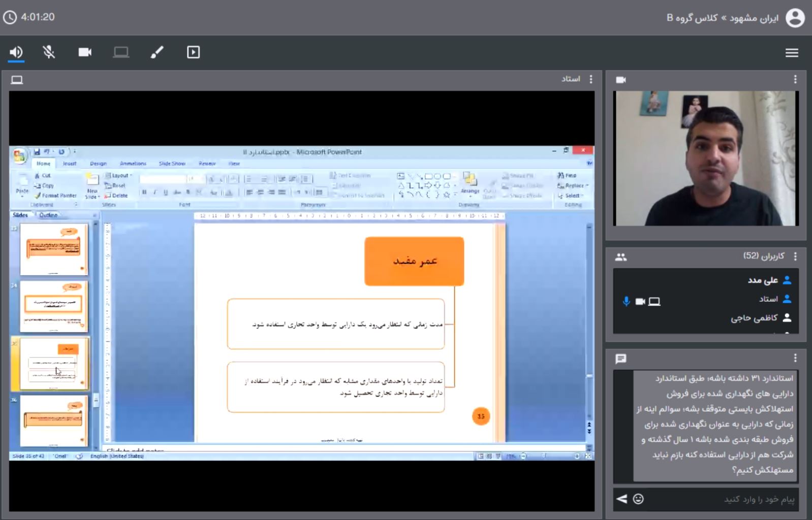The height and width of the screenshot is (520, 812).
Task: Switch to the Design ribbon tab
Action: [98, 164]
